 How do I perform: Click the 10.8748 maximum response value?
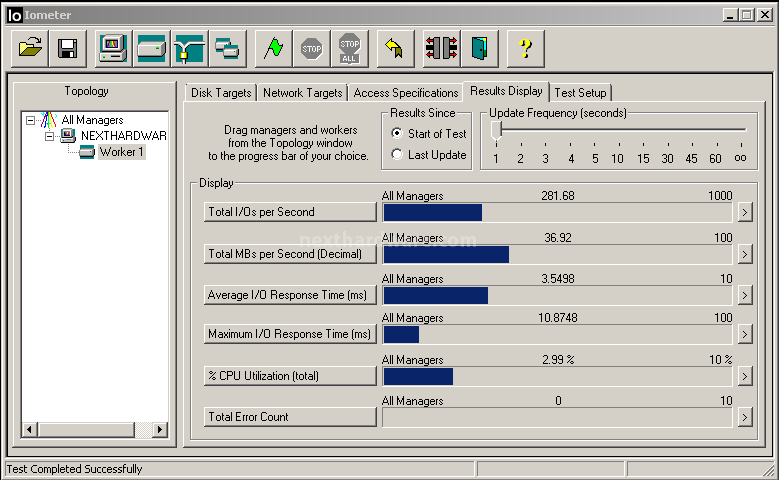click(x=557, y=318)
